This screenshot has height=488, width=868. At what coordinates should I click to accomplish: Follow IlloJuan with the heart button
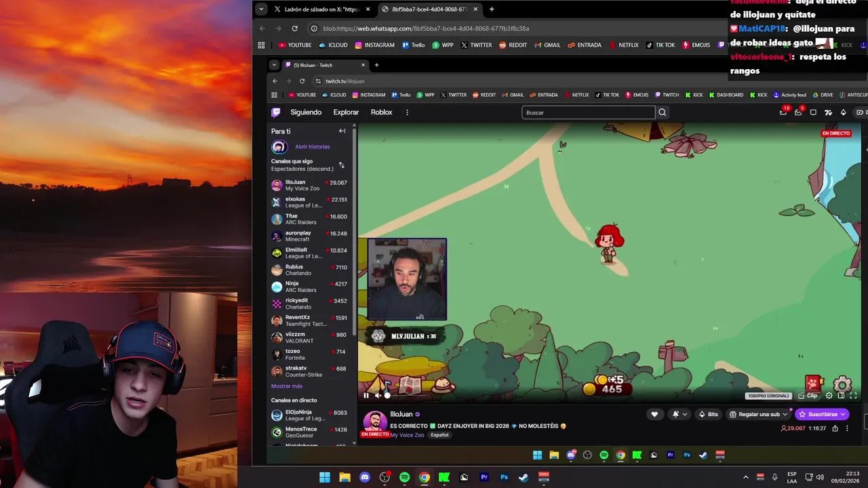pyautogui.click(x=654, y=414)
